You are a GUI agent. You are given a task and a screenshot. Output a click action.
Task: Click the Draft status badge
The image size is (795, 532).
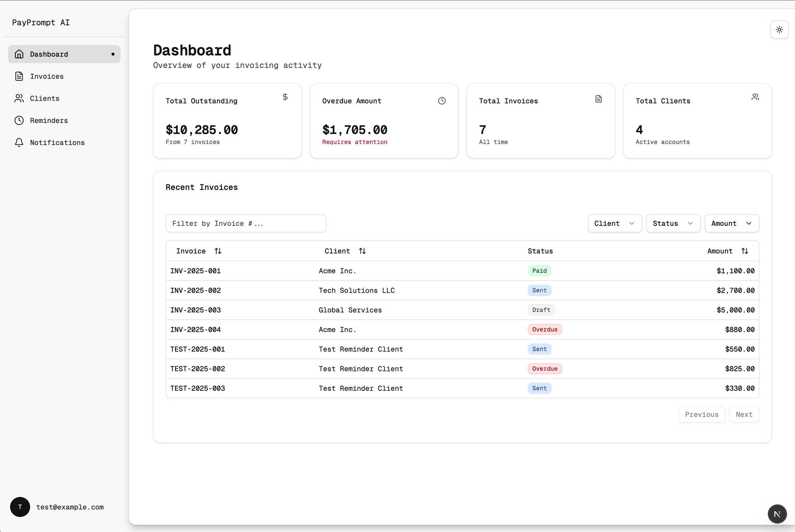(x=541, y=310)
